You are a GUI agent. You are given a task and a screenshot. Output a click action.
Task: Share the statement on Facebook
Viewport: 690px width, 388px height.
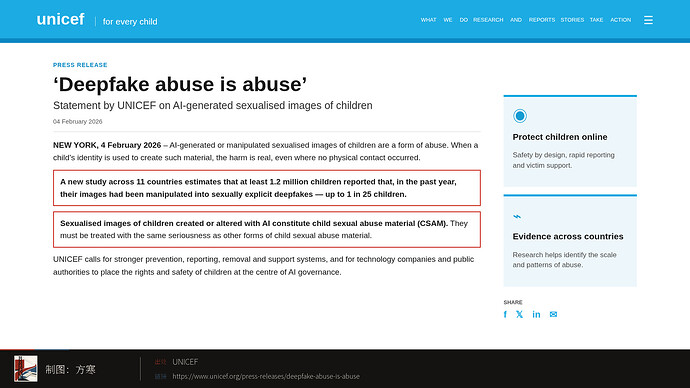(505, 314)
